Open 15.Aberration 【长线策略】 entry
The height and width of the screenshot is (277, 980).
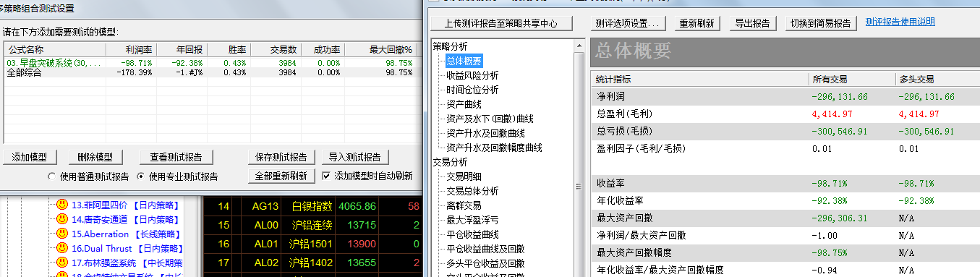pos(127,234)
